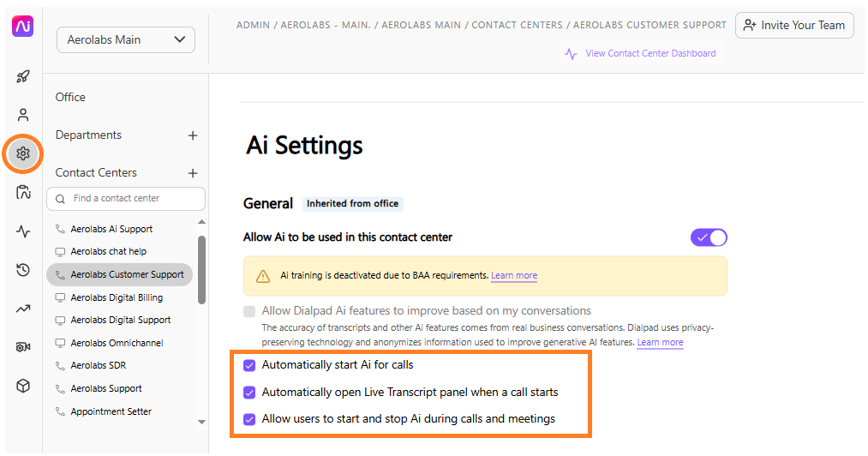Open the Aerolabs Main office dropdown
The image size is (868, 456).
coord(126,40)
